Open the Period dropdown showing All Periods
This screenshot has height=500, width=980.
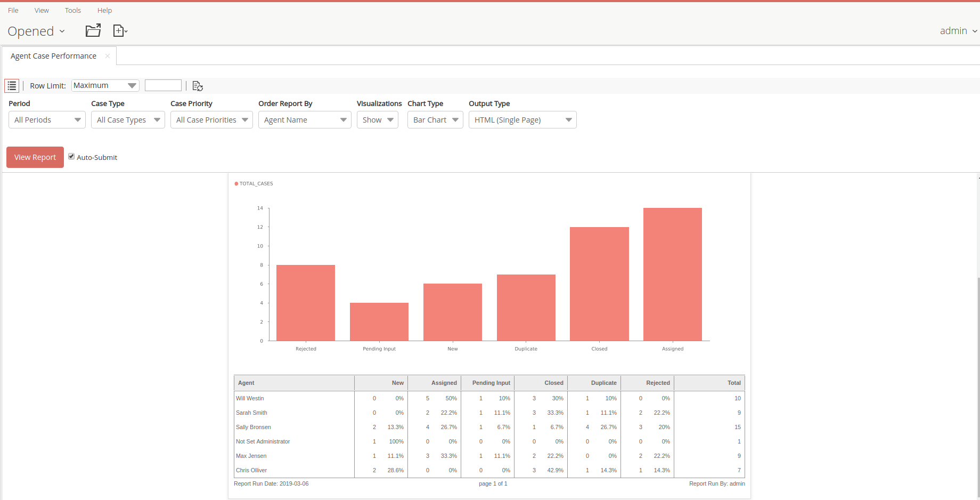[x=46, y=119]
